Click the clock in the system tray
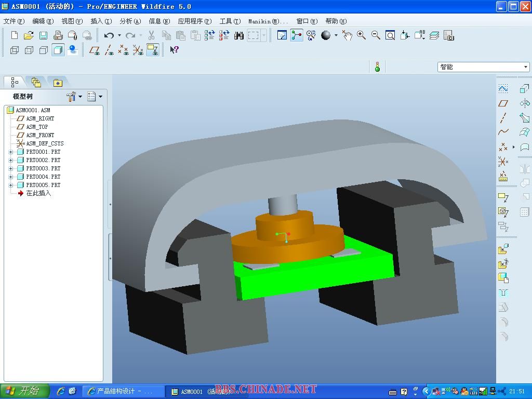Screen dimensions: 532x399 [517, 391]
